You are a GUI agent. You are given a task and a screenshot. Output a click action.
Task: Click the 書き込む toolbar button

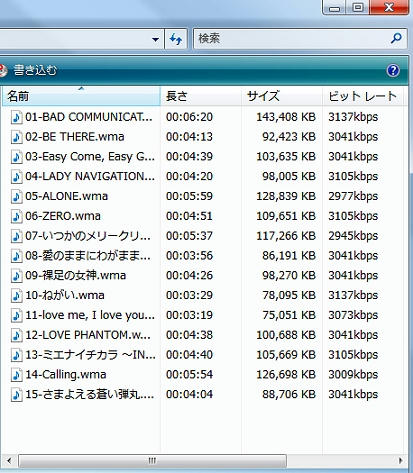pyautogui.click(x=35, y=70)
